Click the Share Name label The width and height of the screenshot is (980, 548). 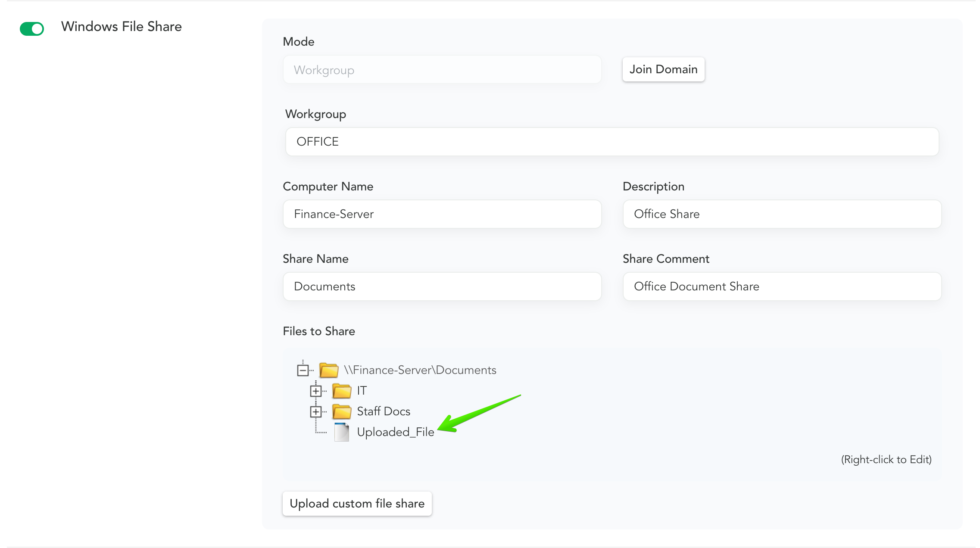tap(315, 259)
